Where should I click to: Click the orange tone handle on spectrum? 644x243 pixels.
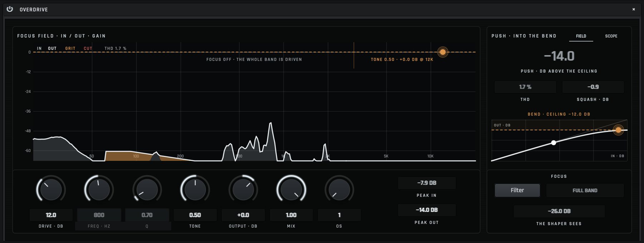(x=443, y=52)
